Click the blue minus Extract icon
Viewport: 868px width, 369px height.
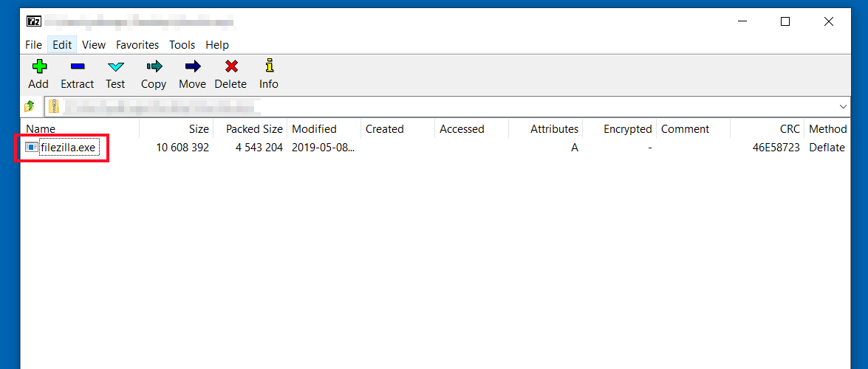tap(77, 67)
